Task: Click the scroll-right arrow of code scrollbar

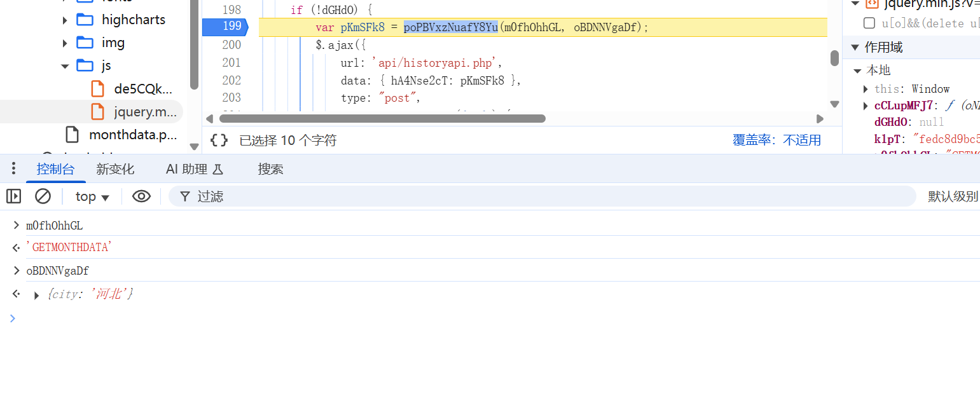Action: coord(820,119)
